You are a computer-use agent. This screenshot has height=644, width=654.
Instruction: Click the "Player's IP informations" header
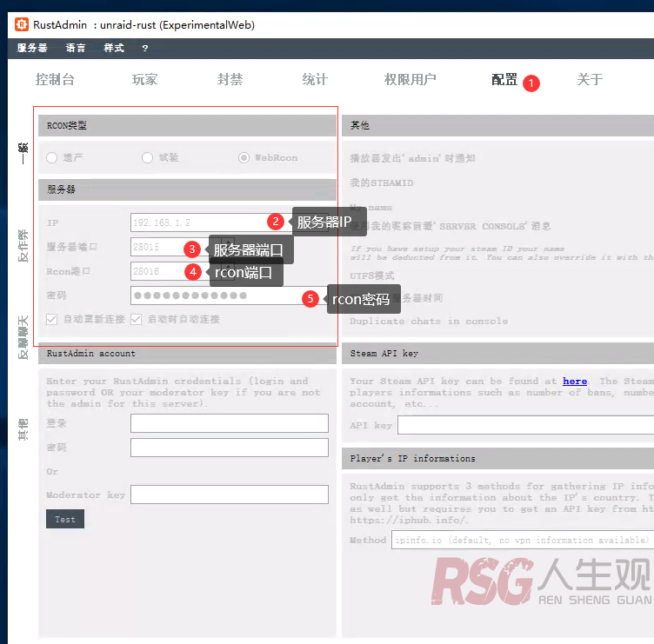tap(498, 459)
